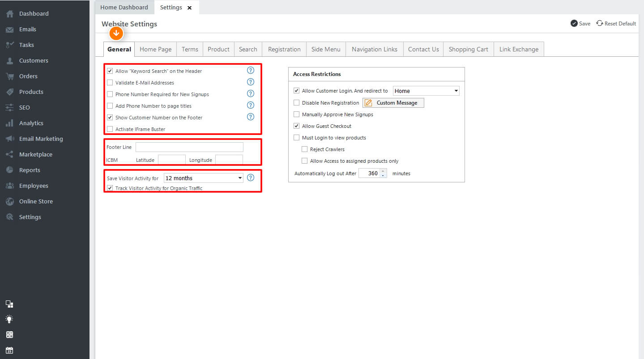Enable Reject Crawlers checkbox
The height and width of the screenshot is (359, 644).
[304, 149]
